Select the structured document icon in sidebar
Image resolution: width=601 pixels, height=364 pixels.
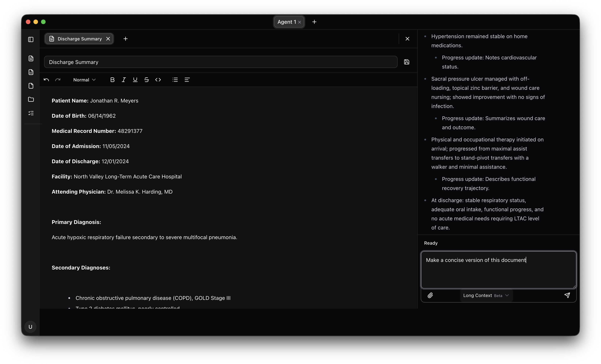(x=31, y=72)
